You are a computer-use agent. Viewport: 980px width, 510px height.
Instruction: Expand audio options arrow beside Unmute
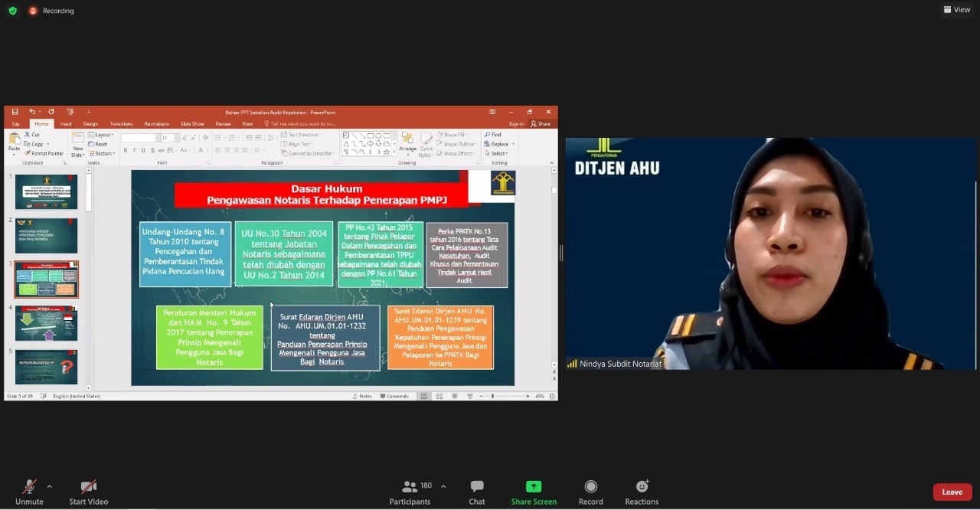pos(50,486)
